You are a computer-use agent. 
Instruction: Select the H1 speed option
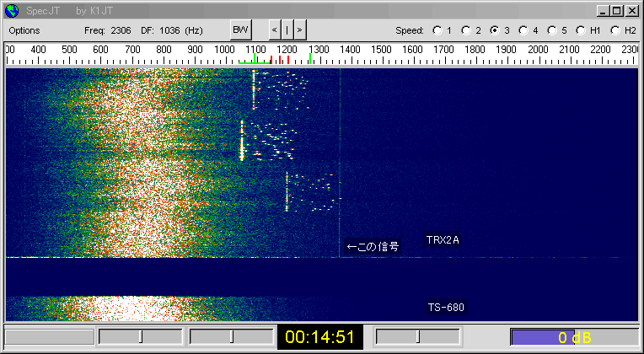point(582,30)
